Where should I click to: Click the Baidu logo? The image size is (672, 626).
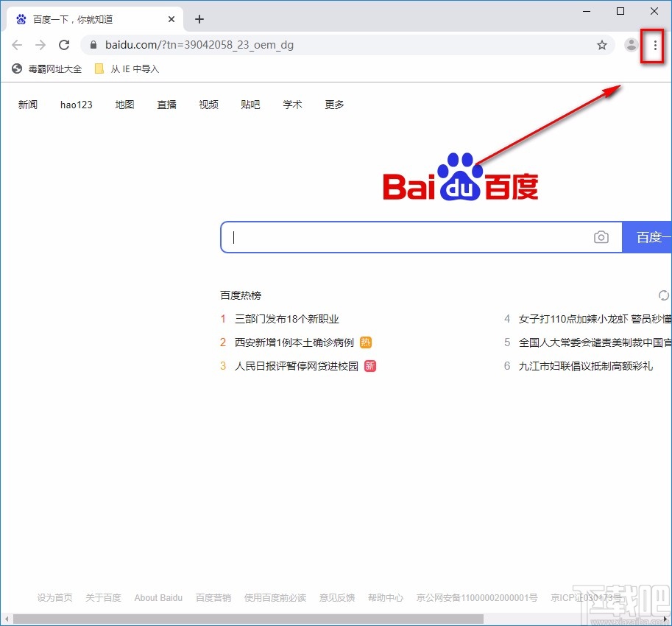[461, 177]
